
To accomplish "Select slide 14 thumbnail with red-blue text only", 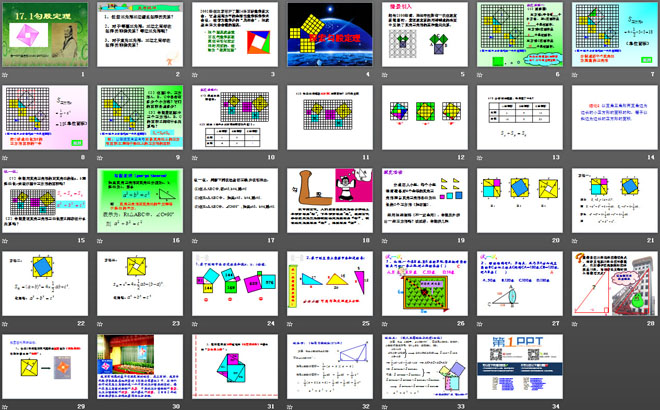I will (x=615, y=117).
